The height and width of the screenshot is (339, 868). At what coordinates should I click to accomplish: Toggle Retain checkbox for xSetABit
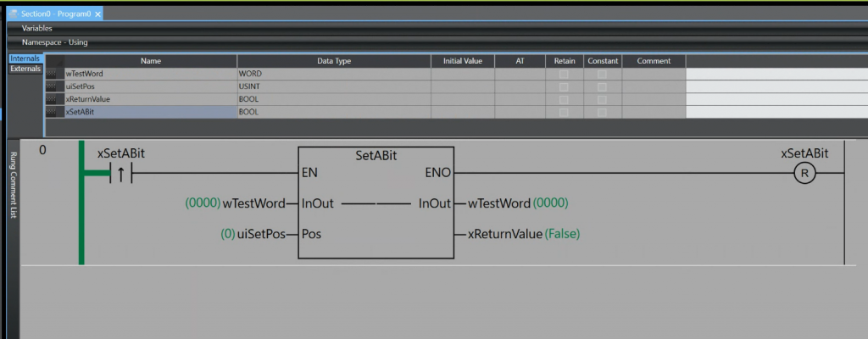(x=564, y=112)
